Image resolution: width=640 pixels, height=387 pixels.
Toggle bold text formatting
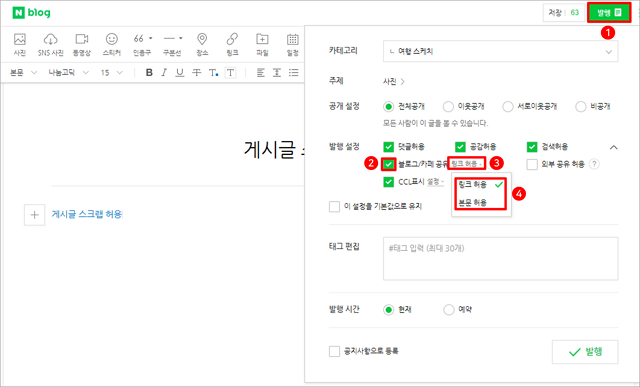click(149, 73)
